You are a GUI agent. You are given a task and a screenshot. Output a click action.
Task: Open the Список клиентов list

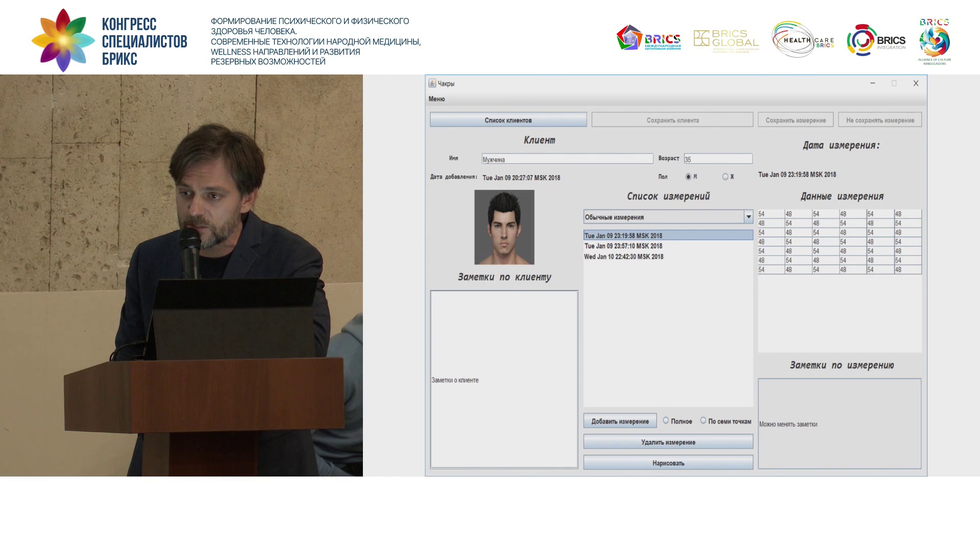pyautogui.click(x=508, y=120)
